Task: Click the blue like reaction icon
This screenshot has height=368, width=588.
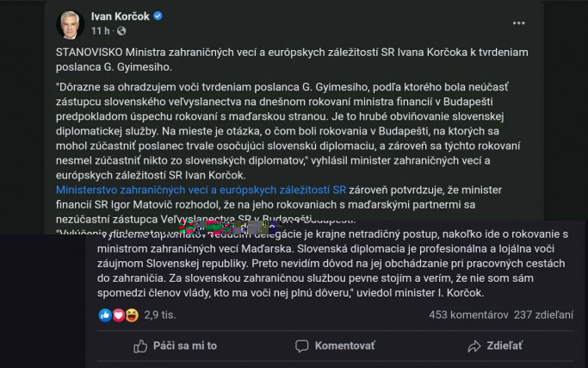Action: click(x=105, y=315)
